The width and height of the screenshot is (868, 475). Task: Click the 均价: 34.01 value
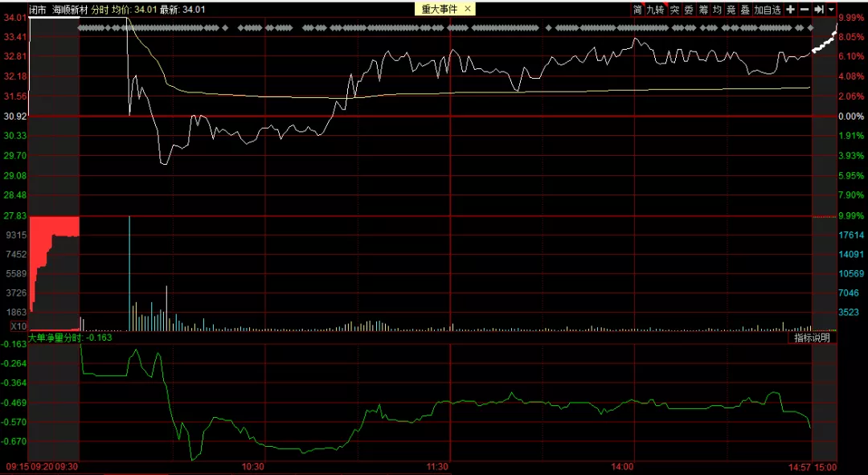134,10
